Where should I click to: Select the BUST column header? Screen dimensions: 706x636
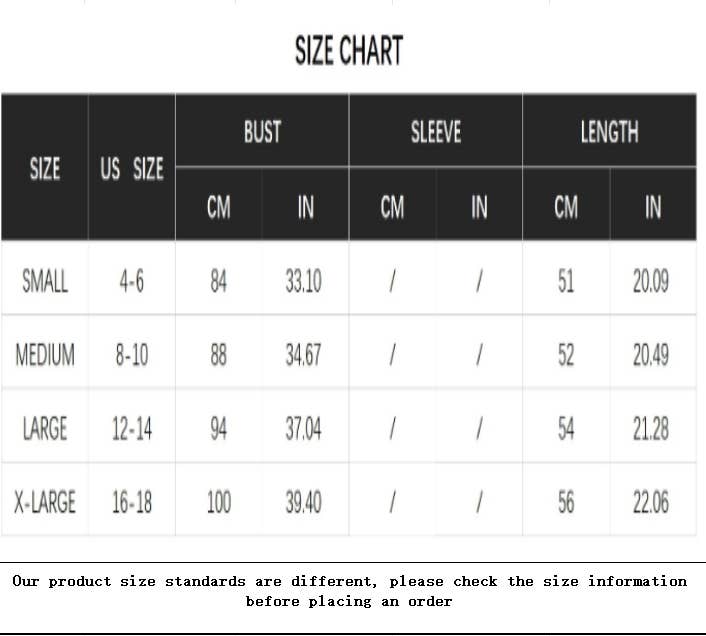point(262,131)
